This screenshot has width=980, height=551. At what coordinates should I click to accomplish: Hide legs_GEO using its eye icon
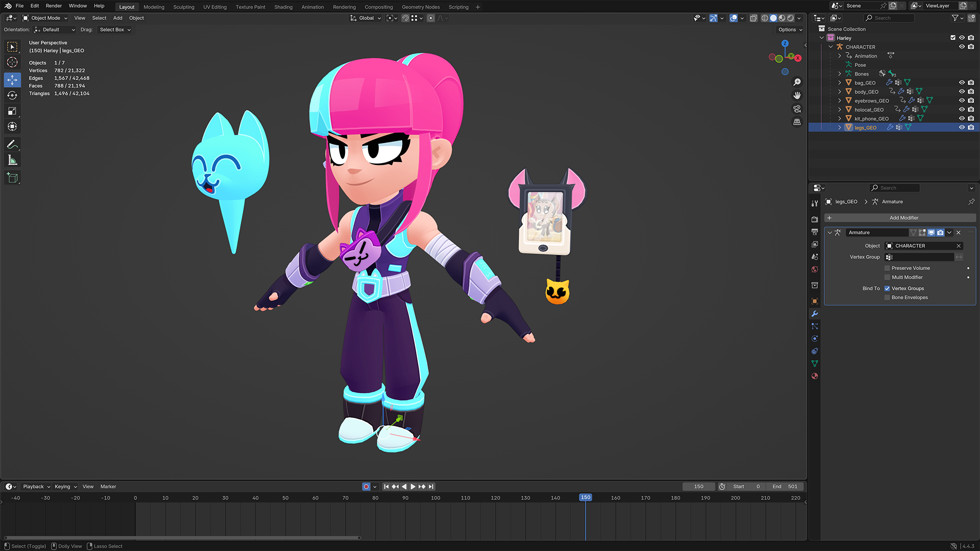(x=962, y=128)
